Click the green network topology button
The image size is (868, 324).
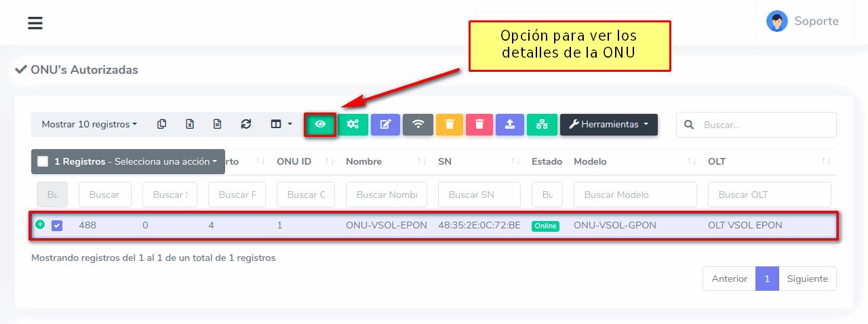click(541, 125)
